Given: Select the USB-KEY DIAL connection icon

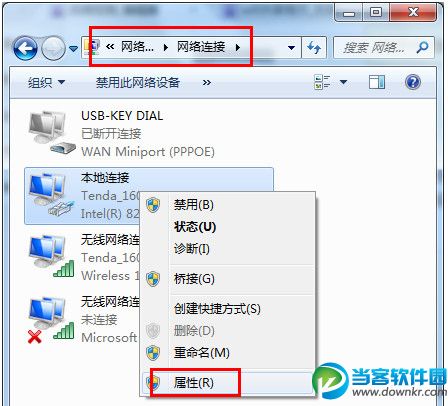Looking at the screenshot, I should tap(52, 133).
